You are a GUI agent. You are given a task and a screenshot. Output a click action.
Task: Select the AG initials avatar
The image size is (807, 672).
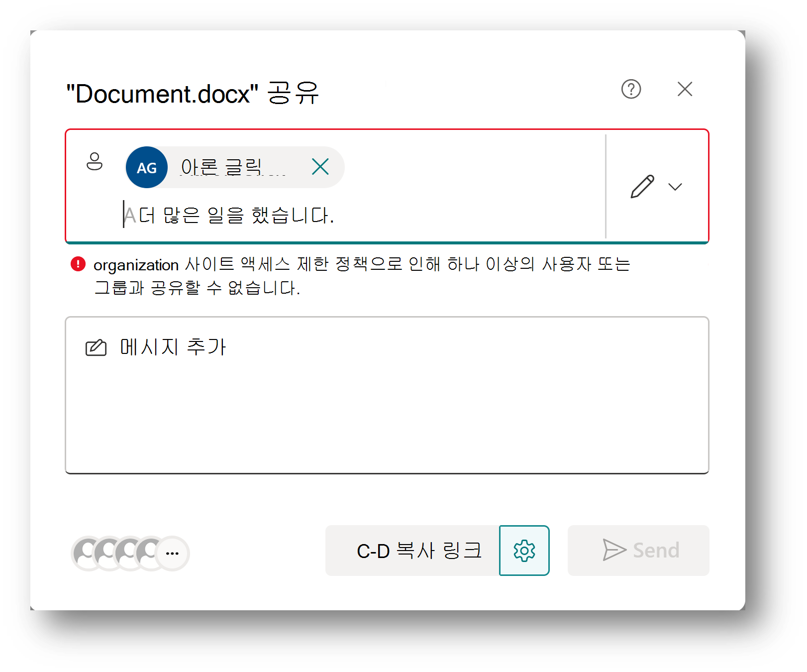pyautogui.click(x=147, y=167)
